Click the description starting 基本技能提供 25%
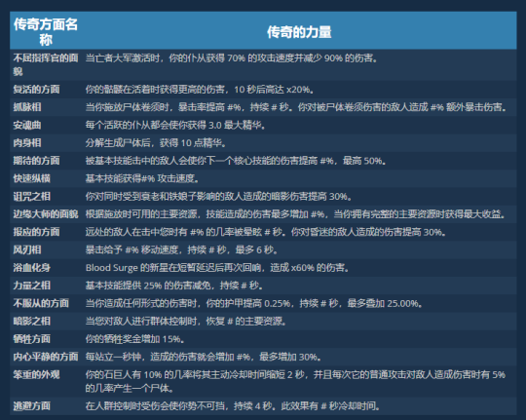This screenshot has width=526, height=420. coord(174,286)
